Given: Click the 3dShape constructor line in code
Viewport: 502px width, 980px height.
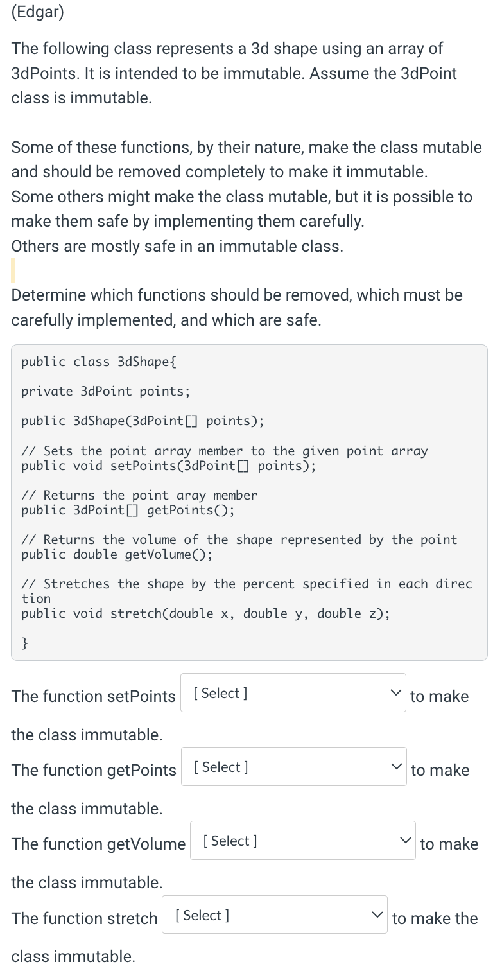Looking at the screenshot, I should 143,421.
